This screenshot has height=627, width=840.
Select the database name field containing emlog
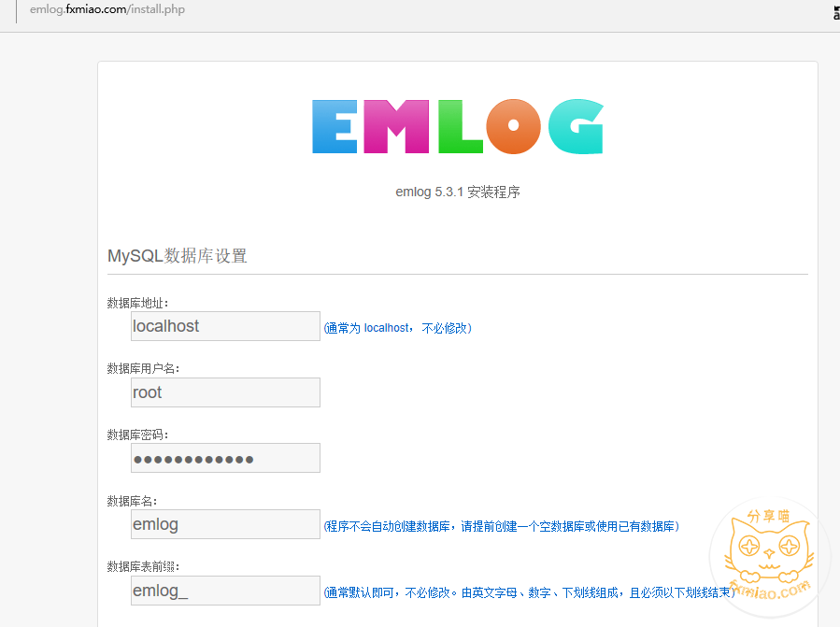tap(225, 524)
